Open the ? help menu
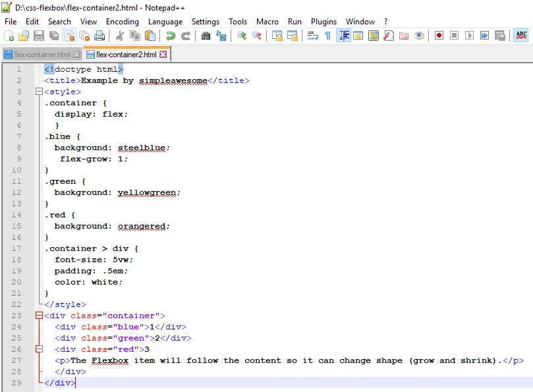 386,22
